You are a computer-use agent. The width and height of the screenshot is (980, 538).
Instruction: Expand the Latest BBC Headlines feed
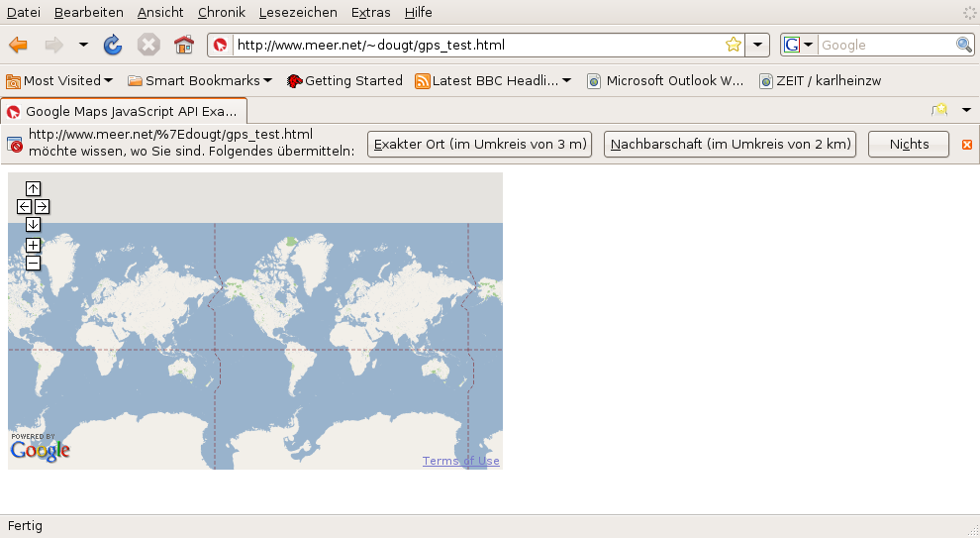(x=493, y=80)
